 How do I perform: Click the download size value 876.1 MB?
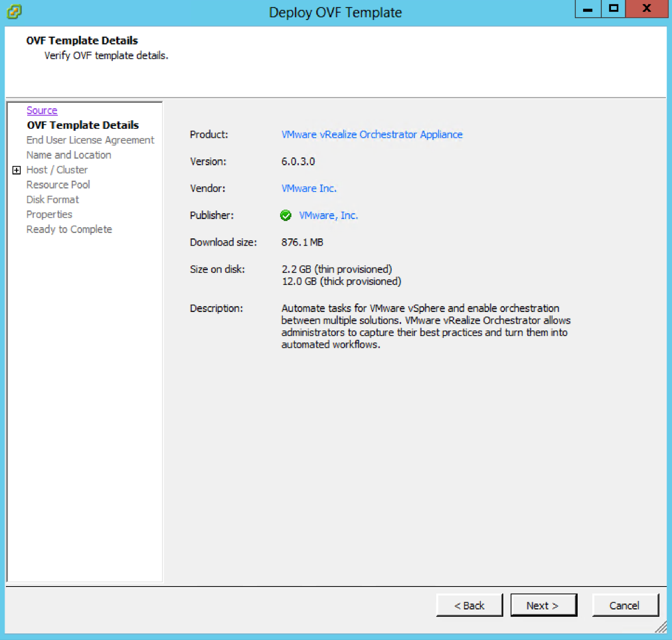302,242
